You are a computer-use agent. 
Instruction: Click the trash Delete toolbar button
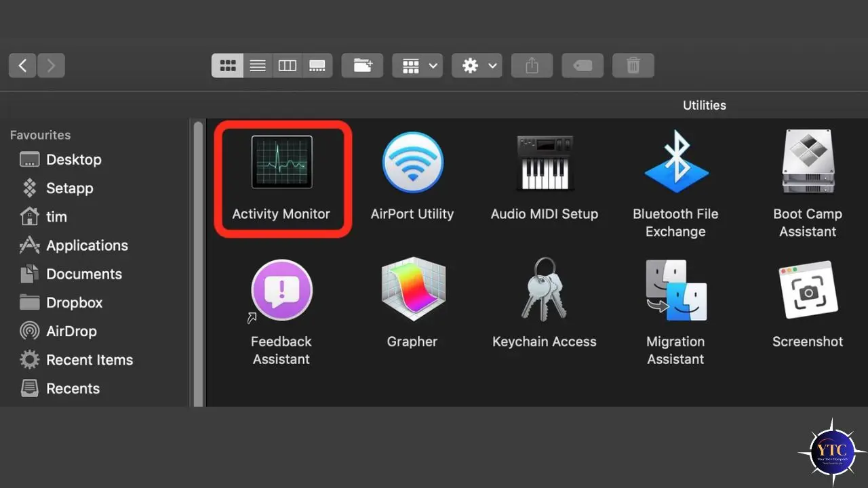pos(633,66)
